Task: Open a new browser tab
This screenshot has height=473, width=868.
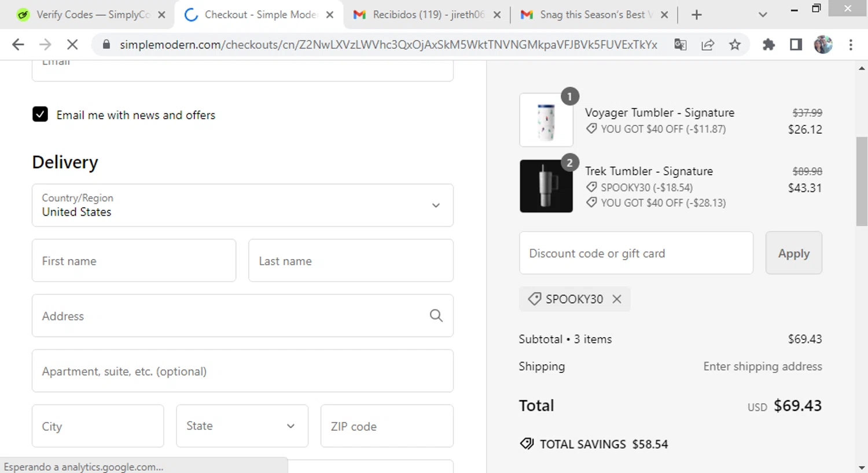Action: pyautogui.click(x=697, y=14)
